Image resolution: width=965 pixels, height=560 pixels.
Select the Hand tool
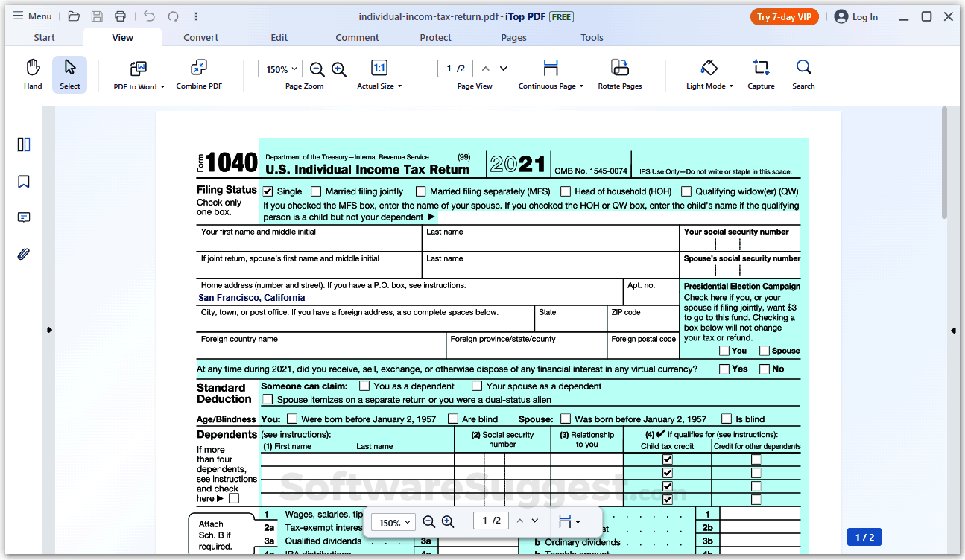point(32,73)
